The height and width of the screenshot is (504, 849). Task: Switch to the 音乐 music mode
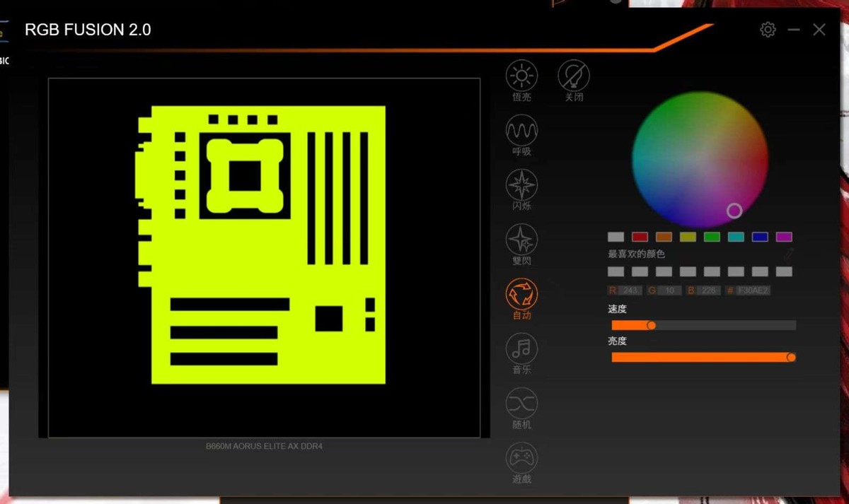point(521,348)
